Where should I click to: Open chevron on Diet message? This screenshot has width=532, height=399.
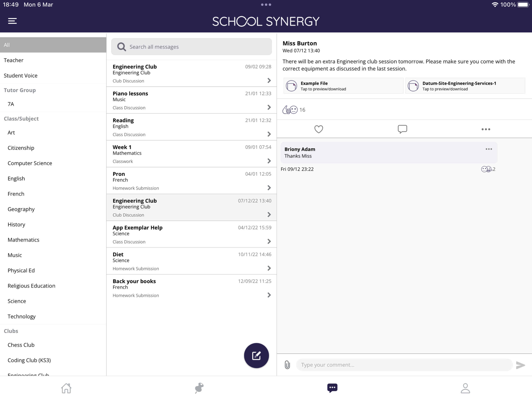click(x=269, y=268)
